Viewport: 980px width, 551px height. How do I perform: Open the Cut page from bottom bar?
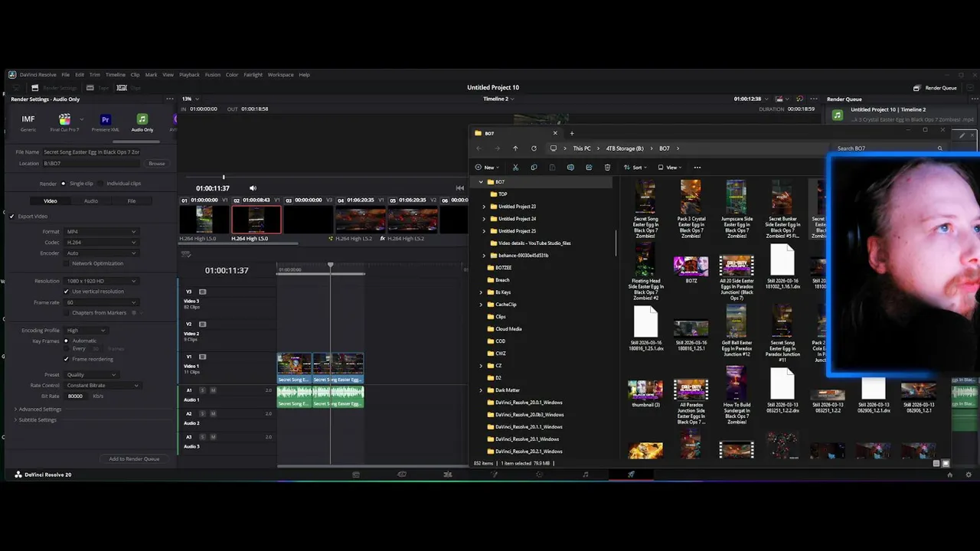pyautogui.click(x=402, y=474)
